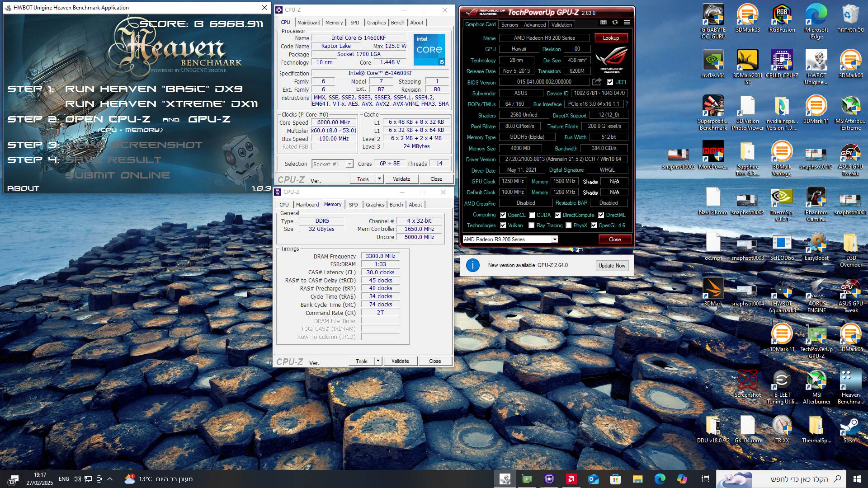Switch to Advanced tab in GPU-Z

point(535,25)
